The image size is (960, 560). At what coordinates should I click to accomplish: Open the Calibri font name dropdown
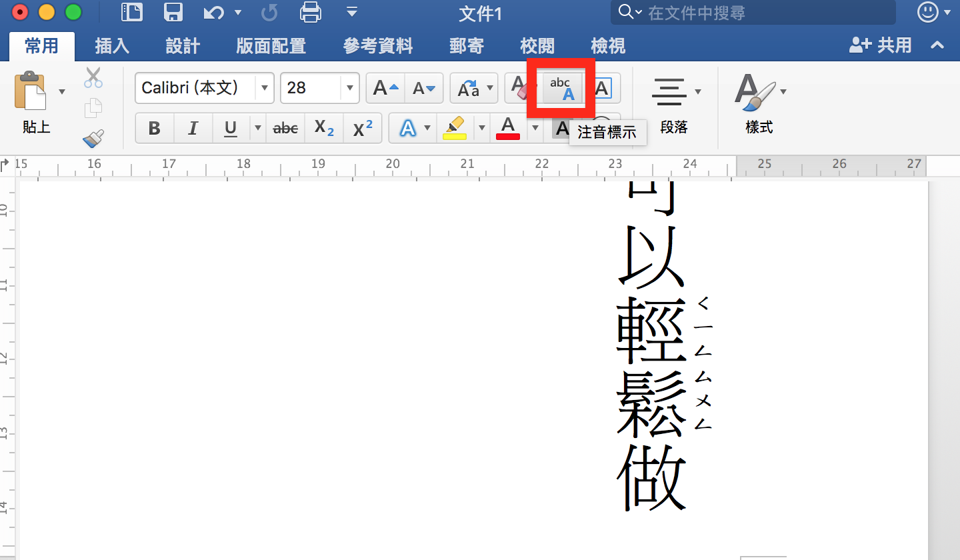(x=265, y=89)
